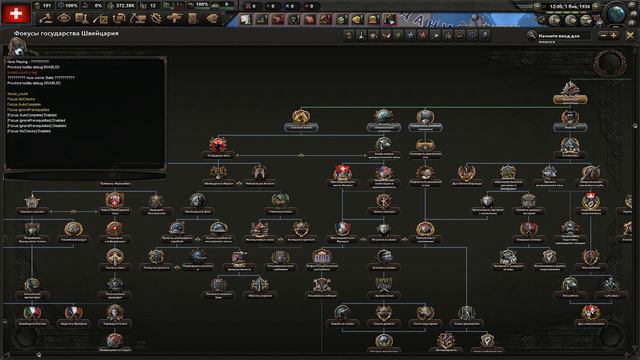
Task: Click the hammer alert icon
Action: 325,19
